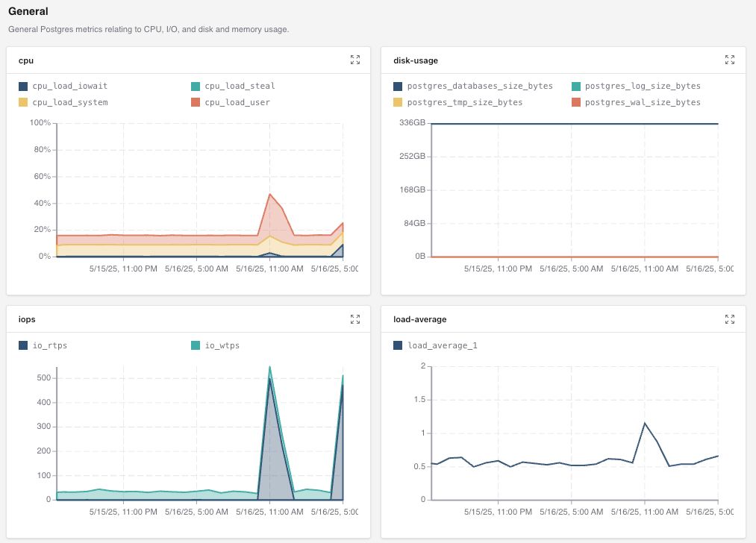The width and height of the screenshot is (756, 543).
Task: Click postgres_wal_size_bytes legend swatch
Action: point(575,102)
